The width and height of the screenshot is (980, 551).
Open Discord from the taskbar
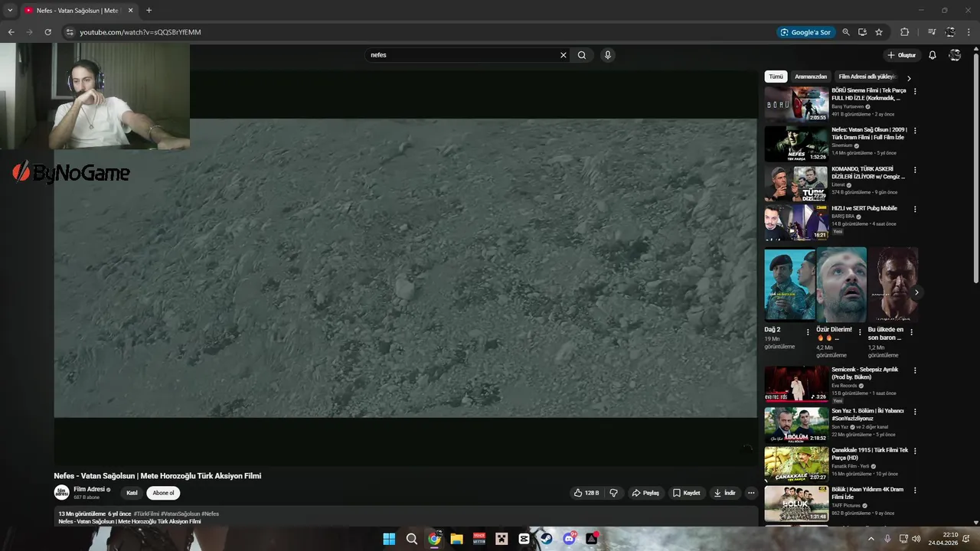click(569, 539)
